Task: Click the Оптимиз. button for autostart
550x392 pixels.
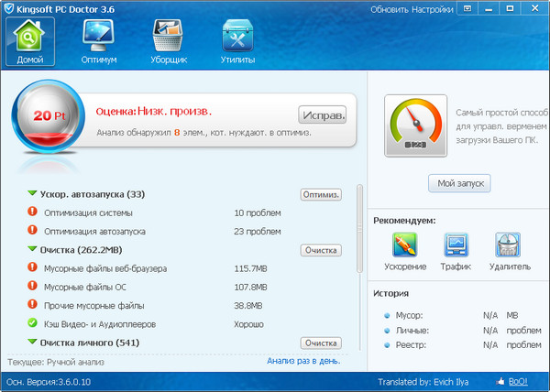Action: [321, 194]
